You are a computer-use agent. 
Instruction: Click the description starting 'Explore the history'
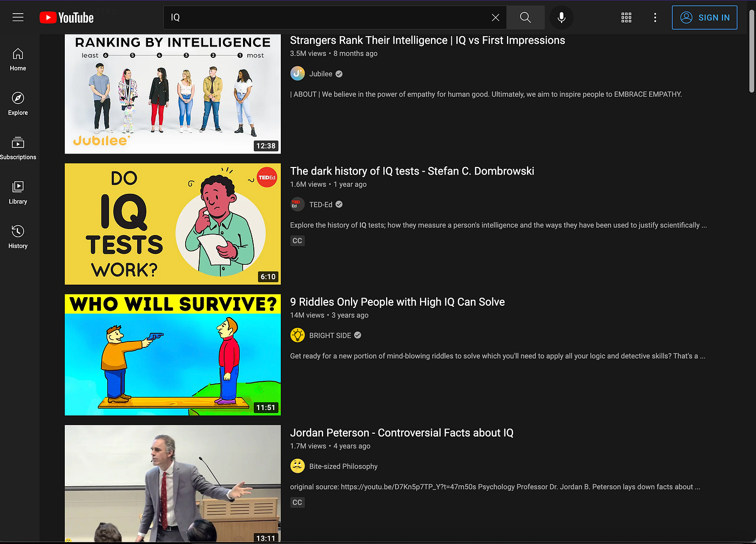click(498, 225)
